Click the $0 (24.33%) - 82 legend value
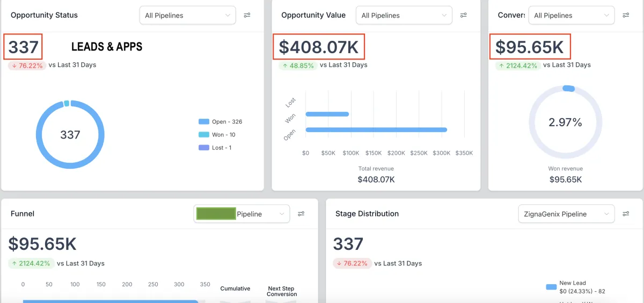The width and height of the screenshot is (644, 303). click(582, 292)
